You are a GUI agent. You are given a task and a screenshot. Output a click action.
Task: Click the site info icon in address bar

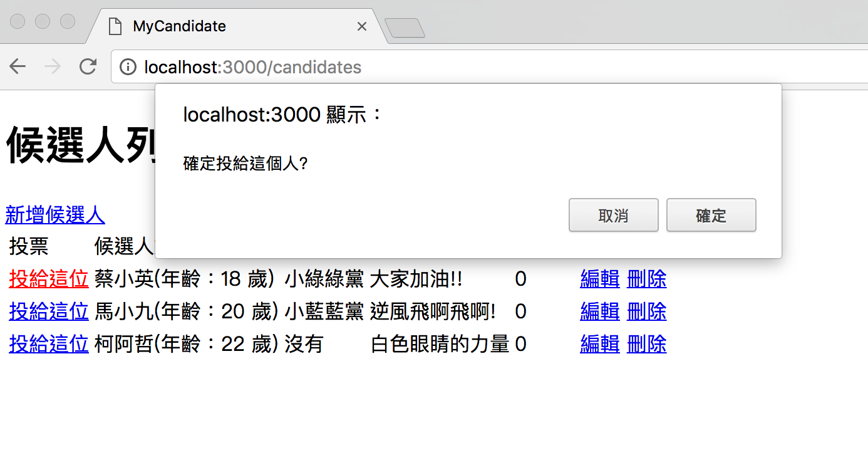coord(128,67)
